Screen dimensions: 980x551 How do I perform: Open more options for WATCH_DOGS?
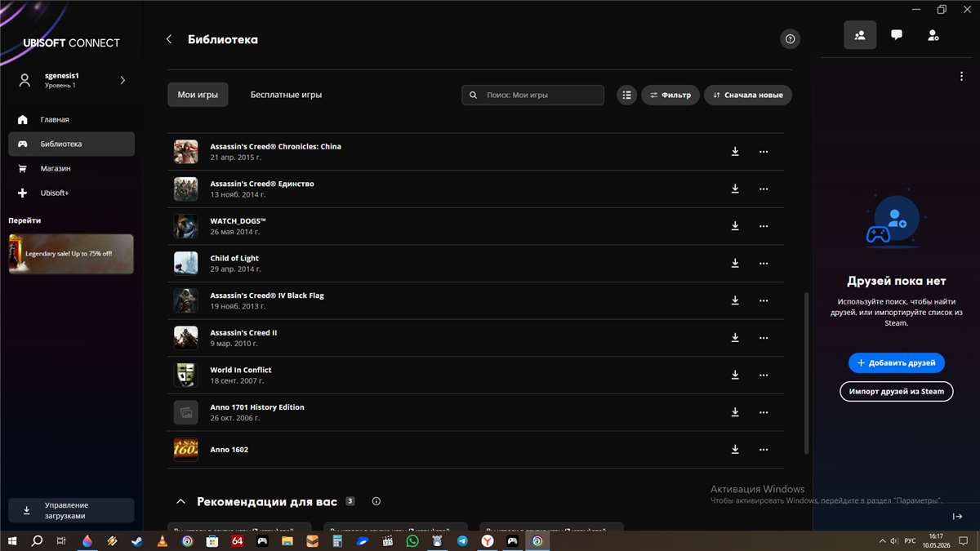[764, 226]
